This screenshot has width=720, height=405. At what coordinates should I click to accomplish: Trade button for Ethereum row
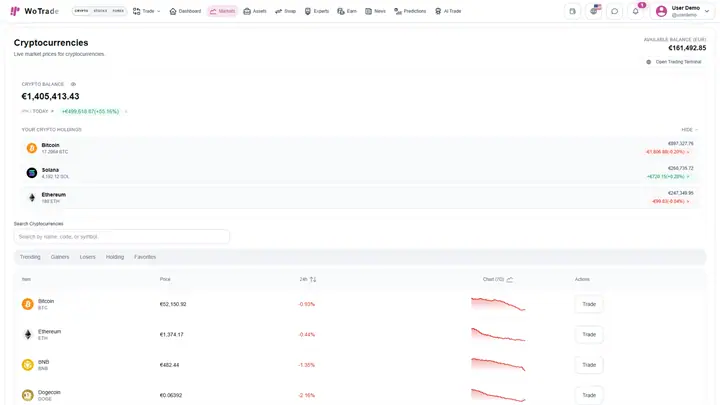589,334
